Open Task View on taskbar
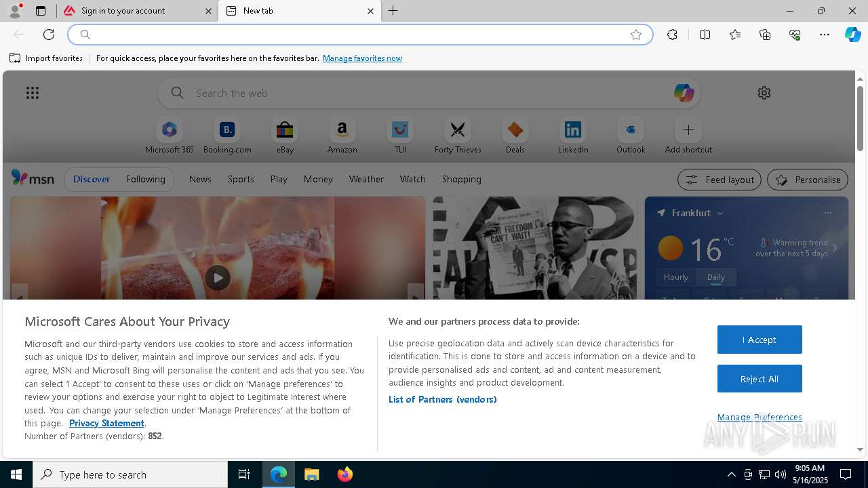 tap(244, 474)
